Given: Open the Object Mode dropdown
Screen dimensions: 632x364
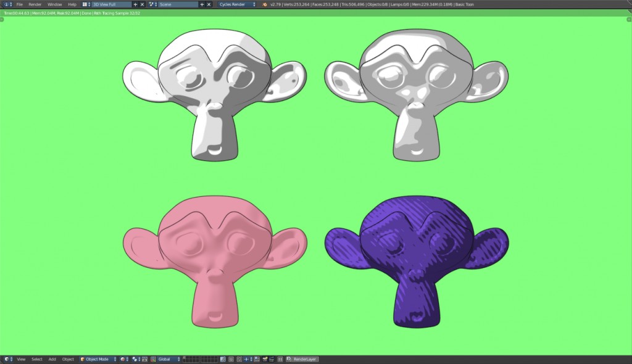Looking at the screenshot, I should [96, 359].
